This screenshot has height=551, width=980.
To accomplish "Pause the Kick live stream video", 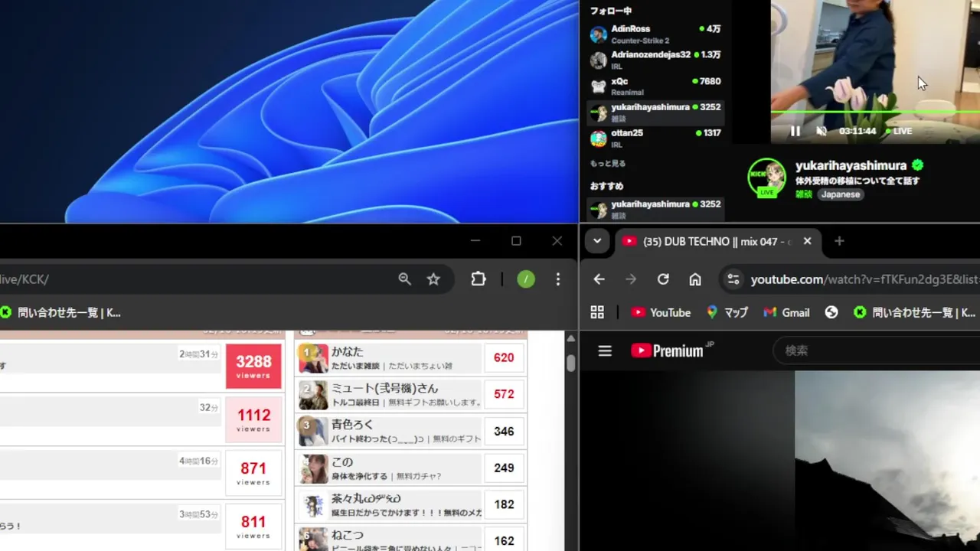I will (x=795, y=131).
